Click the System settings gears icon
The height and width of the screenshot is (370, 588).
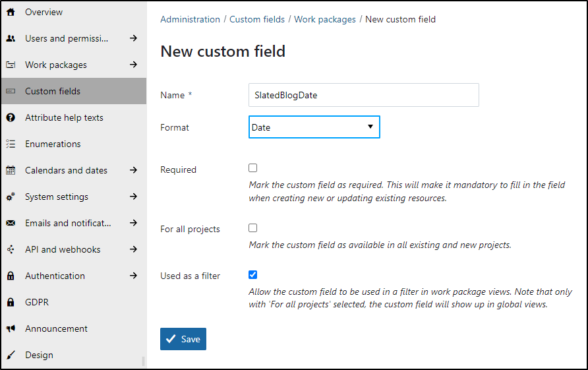point(11,197)
